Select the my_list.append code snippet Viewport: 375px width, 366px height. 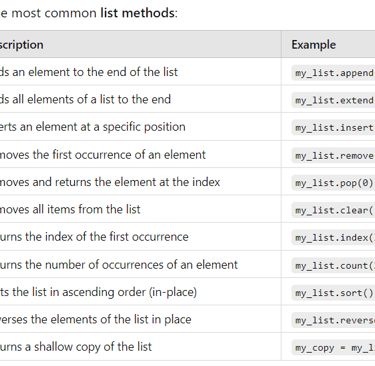[x=333, y=73]
